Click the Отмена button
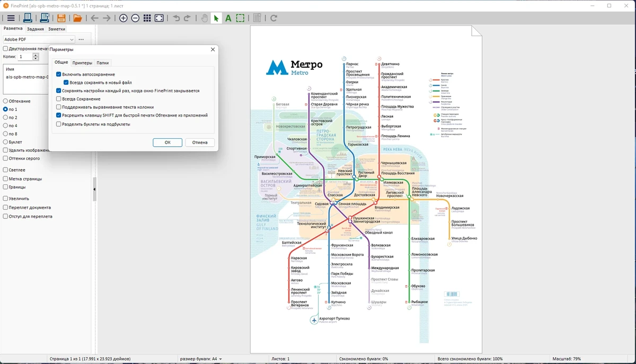Image resolution: width=636 pixels, height=364 pixels. coord(200,143)
